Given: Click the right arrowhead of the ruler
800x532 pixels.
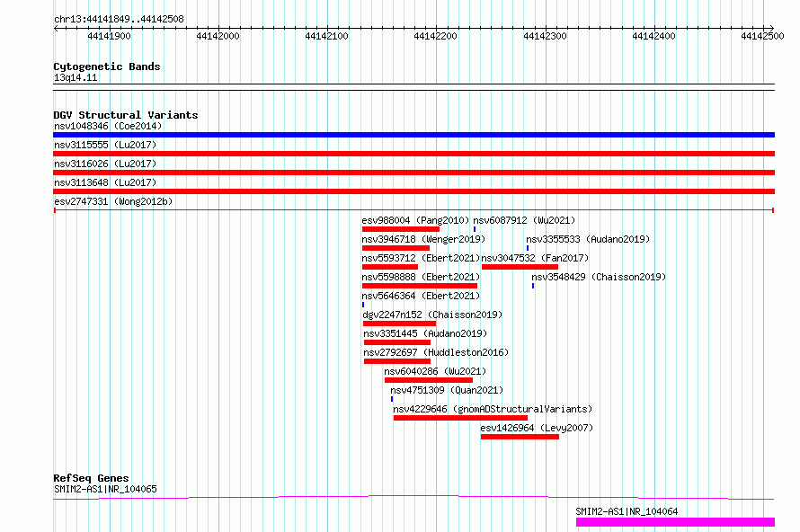Looking at the screenshot, I should pyautogui.click(x=772, y=28).
